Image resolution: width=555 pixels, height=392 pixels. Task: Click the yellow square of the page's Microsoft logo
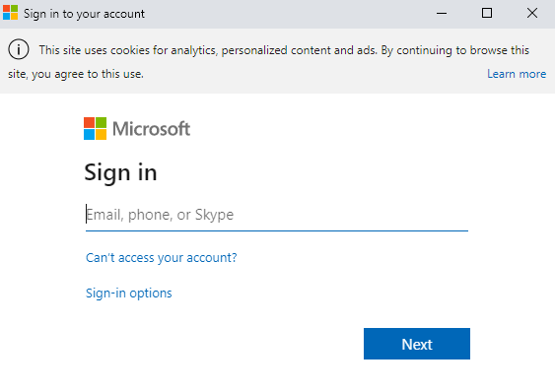(101, 134)
